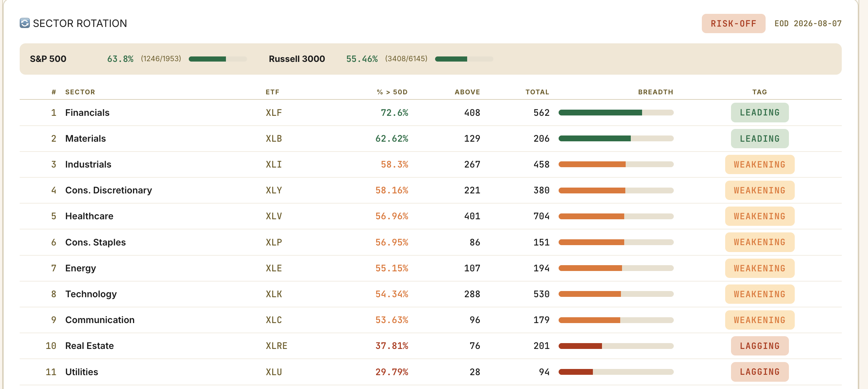The width and height of the screenshot is (868, 389).
Task: Click the Financials LEADING tag
Action: [x=760, y=113]
